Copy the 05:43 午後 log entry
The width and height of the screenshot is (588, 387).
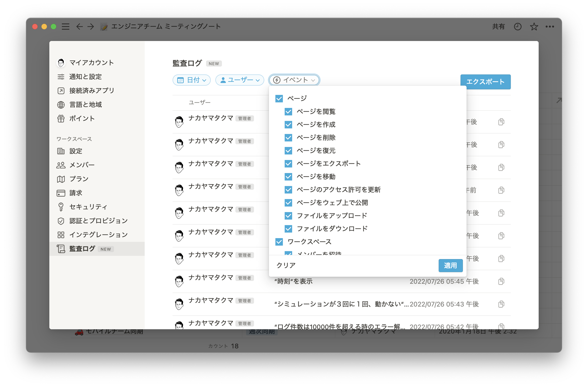pyautogui.click(x=501, y=304)
